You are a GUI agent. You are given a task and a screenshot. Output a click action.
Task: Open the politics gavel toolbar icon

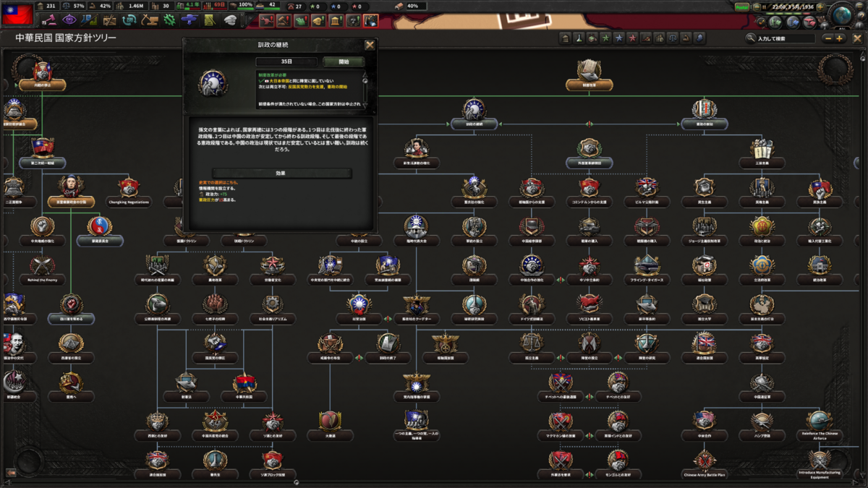[50, 20]
